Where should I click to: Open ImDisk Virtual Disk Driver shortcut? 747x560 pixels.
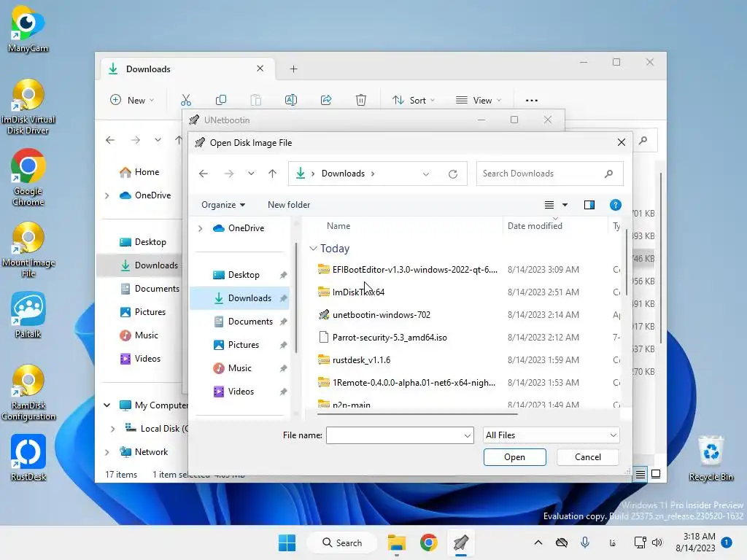tap(28, 106)
